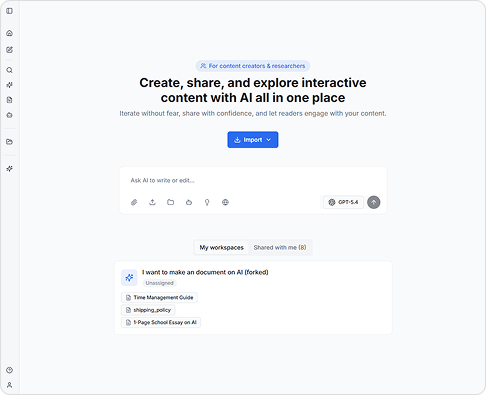Click the For content creators & researchers badge
Image resolution: width=486 pixels, height=395 pixels.
coord(253,66)
